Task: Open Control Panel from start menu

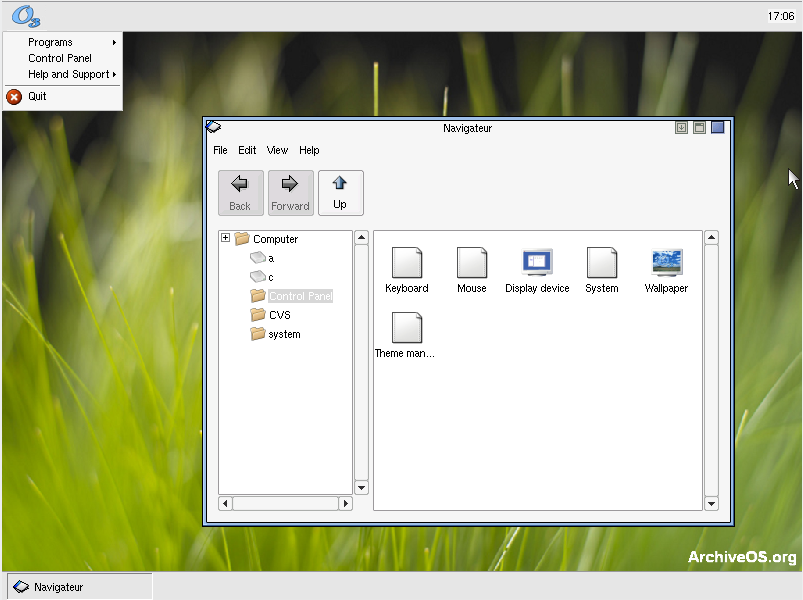Action: coord(63,58)
